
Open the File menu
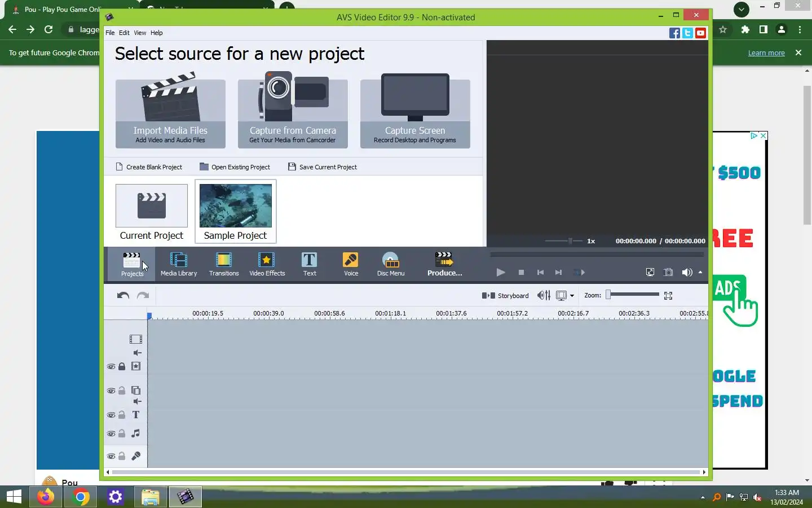click(110, 33)
